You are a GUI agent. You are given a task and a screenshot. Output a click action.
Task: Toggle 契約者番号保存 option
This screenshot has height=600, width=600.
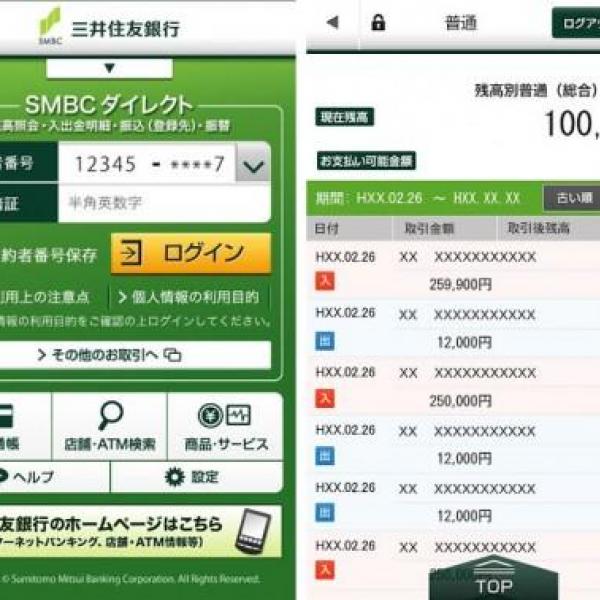coord(48,255)
